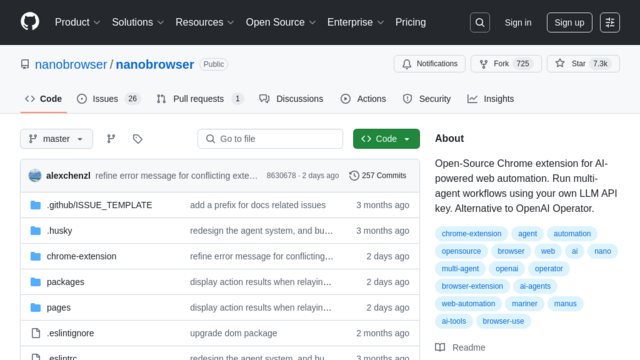640x360 pixels.
Task: Switch to the Pull requests tab
Action: (x=200, y=99)
